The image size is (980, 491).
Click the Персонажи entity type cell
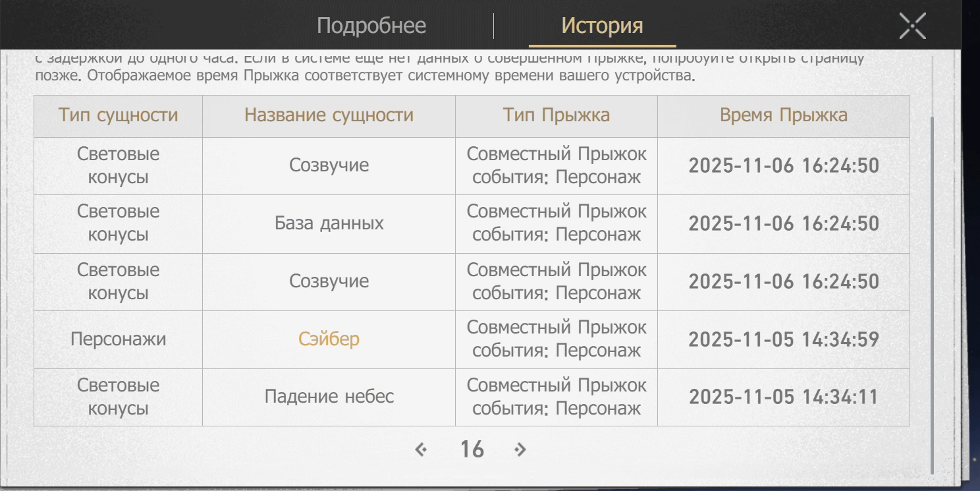(x=119, y=339)
